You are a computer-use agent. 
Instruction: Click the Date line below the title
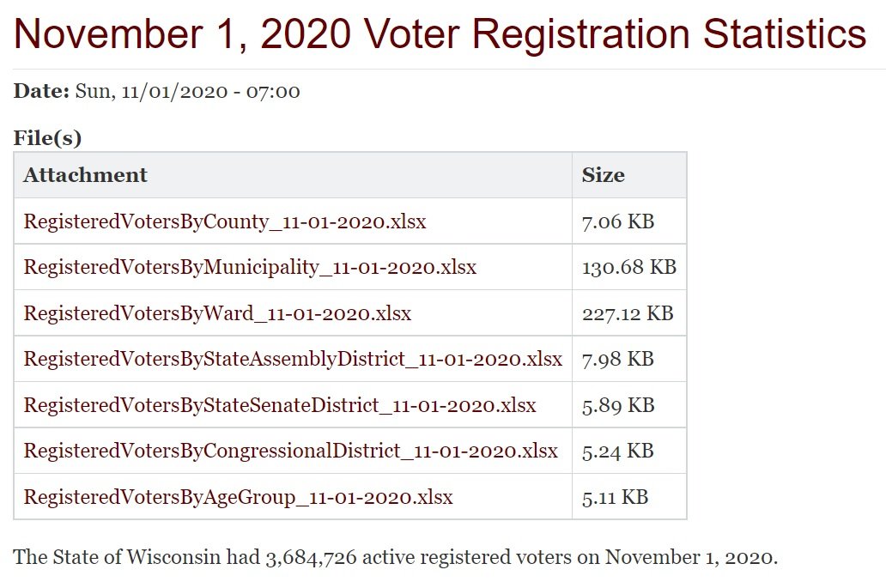(157, 91)
